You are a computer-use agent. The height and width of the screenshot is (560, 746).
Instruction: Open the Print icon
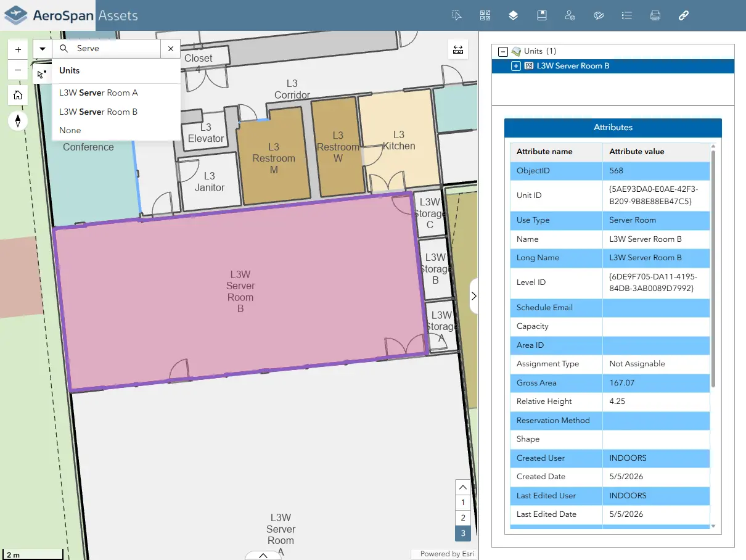click(655, 15)
